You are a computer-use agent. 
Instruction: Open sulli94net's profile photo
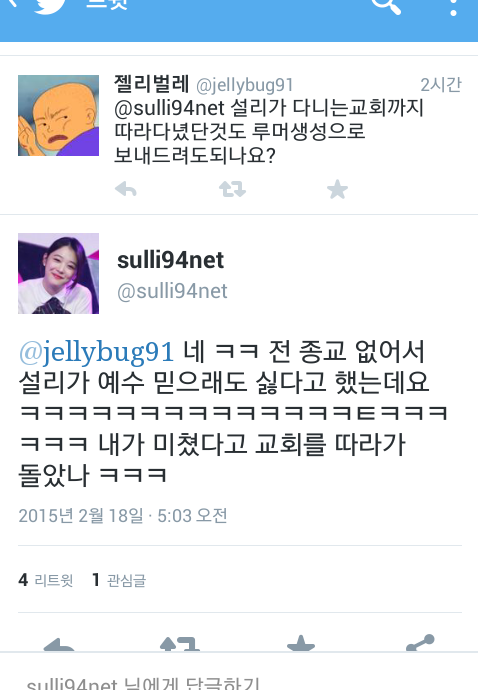(x=59, y=273)
